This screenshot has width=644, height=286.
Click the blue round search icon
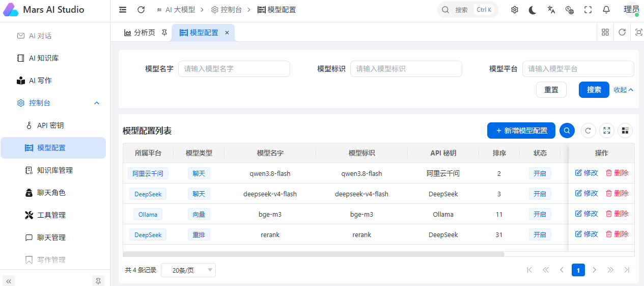pyautogui.click(x=567, y=131)
